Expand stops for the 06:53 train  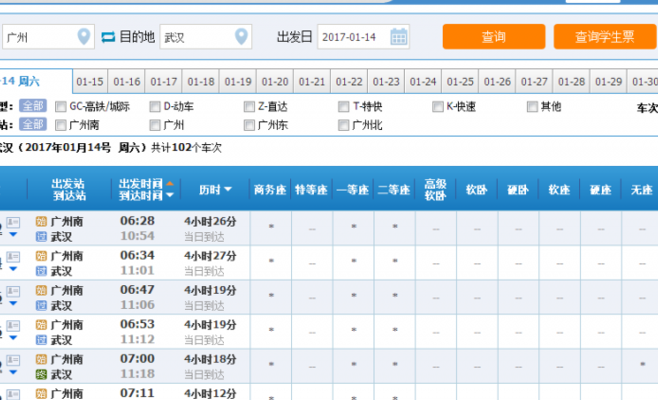13,337
